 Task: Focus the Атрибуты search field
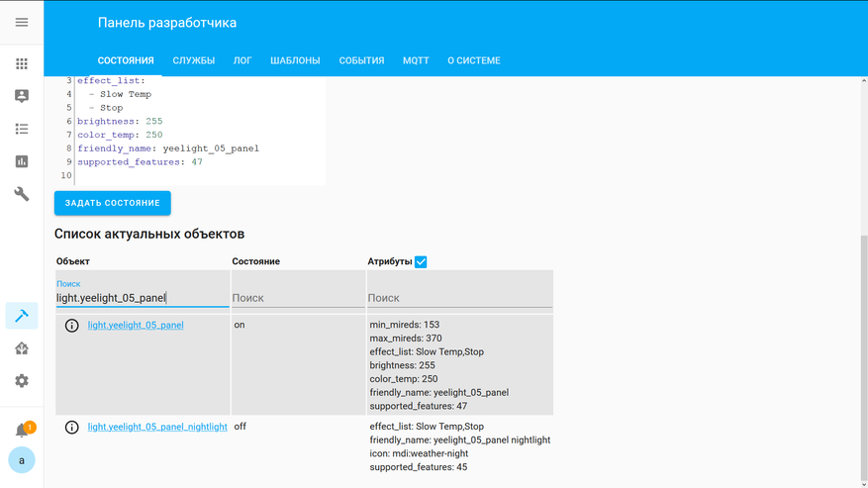[459, 298]
